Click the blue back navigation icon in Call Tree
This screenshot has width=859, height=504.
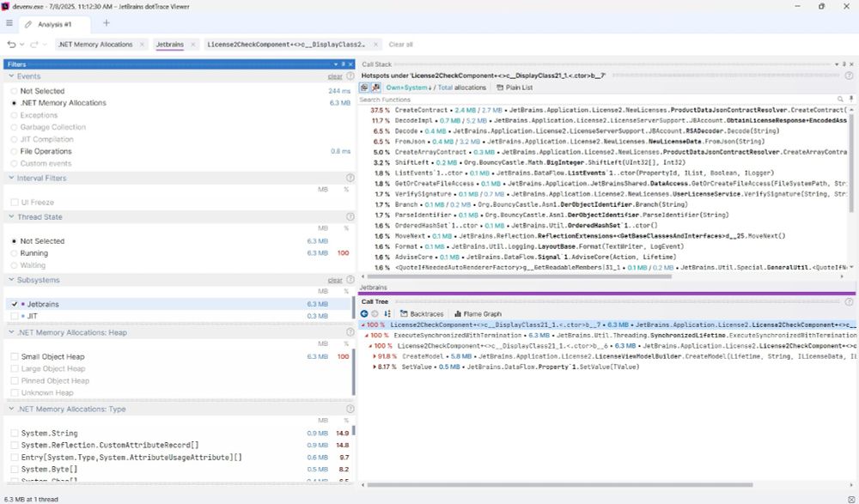tap(364, 314)
